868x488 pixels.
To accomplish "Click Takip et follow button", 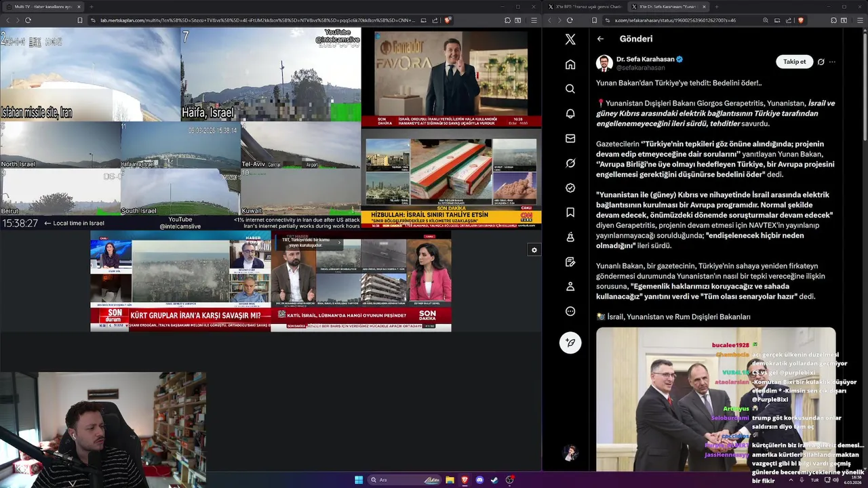I will coord(794,62).
